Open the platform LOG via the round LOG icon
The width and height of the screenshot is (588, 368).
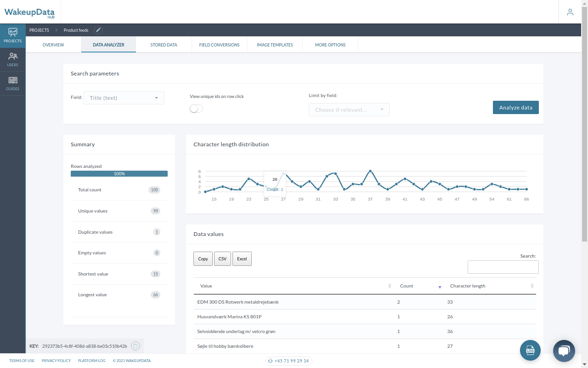[530, 350]
